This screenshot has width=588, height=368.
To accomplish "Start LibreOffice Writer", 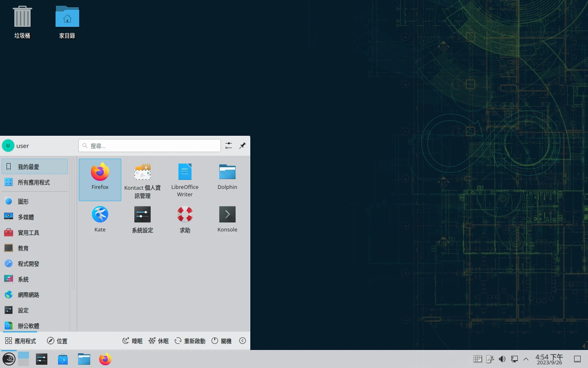I will [185, 179].
